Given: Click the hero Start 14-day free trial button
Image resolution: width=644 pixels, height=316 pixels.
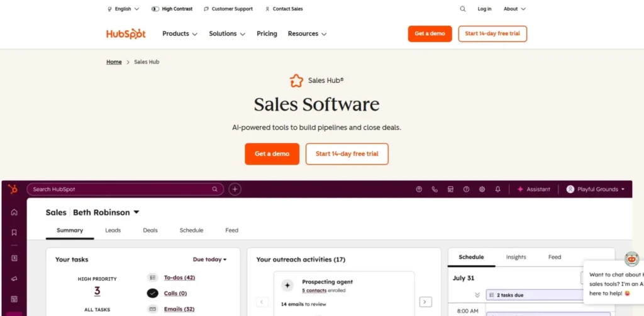Looking at the screenshot, I should [x=347, y=154].
